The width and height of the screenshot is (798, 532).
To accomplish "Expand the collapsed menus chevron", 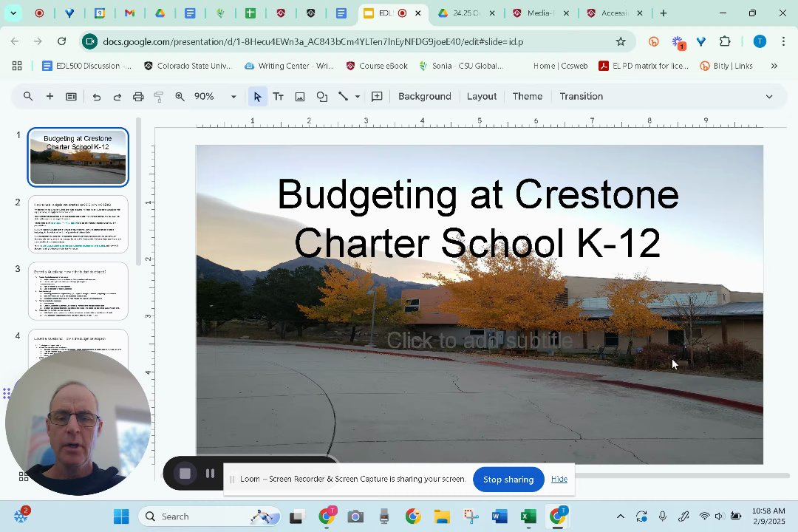I will (769, 97).
